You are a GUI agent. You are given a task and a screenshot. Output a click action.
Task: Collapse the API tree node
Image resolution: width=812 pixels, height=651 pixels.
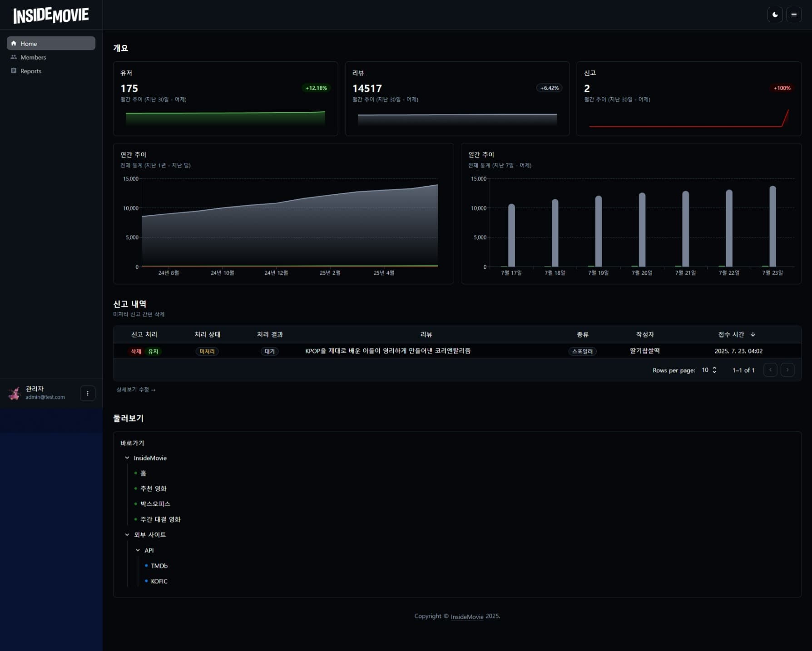click(138, 550)
